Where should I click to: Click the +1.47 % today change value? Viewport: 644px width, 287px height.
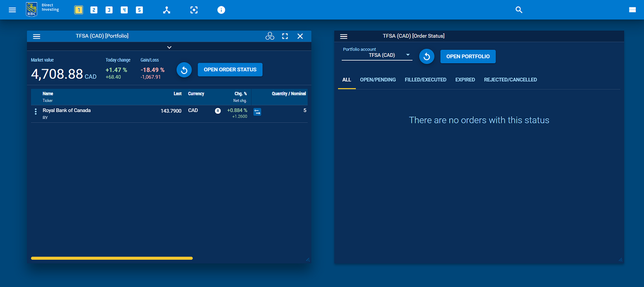[x=116, y=70]
